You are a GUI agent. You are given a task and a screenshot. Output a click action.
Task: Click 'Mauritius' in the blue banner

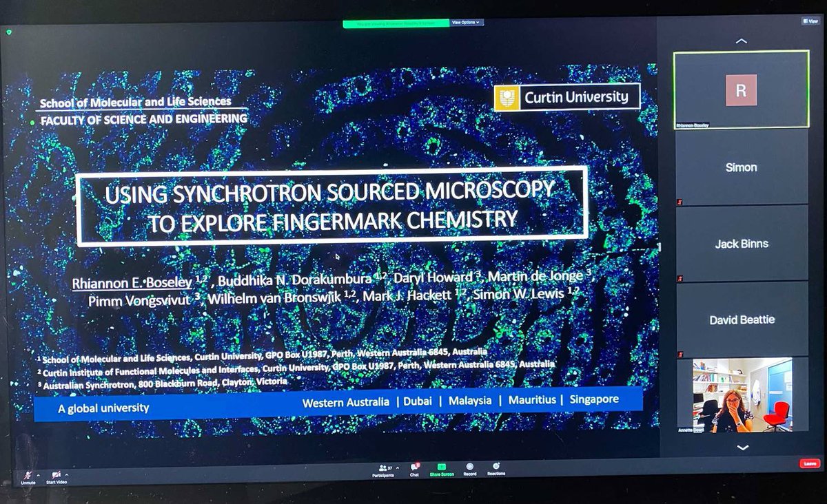pos(531,400)
